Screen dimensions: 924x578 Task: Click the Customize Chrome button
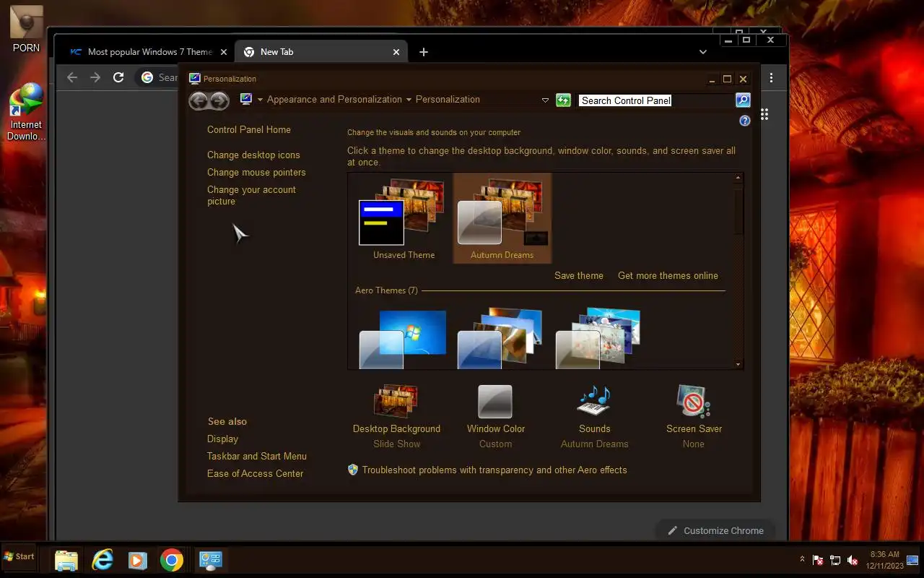point(715,530)
